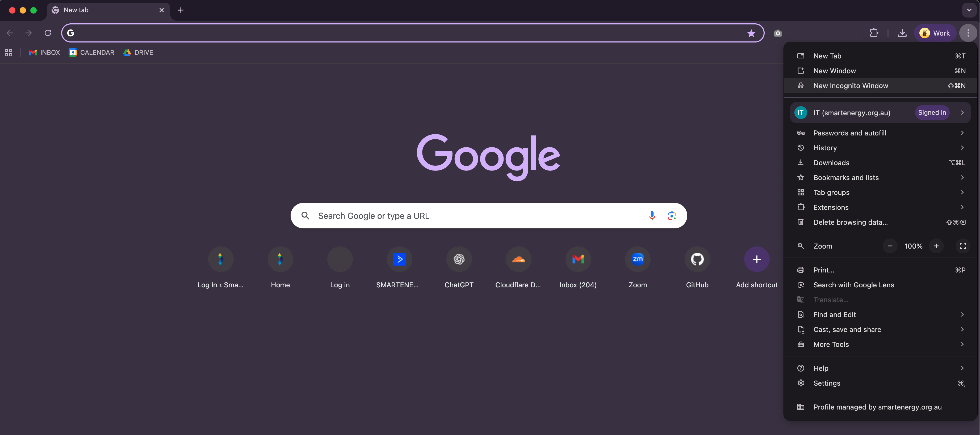Click the bookmark star in address bar

(x=751, y=33)
